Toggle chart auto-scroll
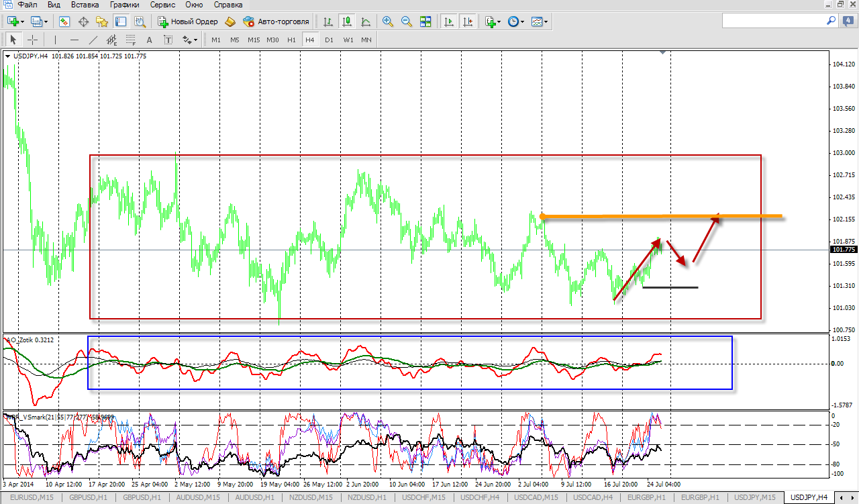859x504 pixels. 449,21
